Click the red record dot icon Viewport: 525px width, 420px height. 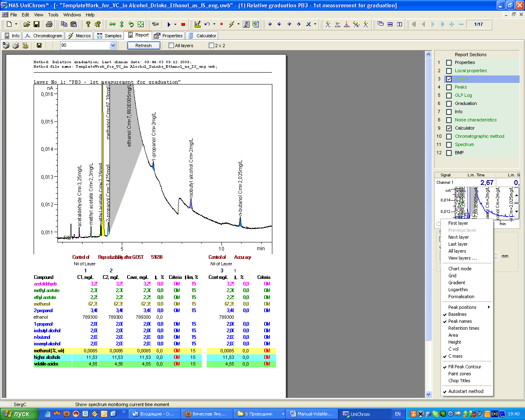click(221, 25)
